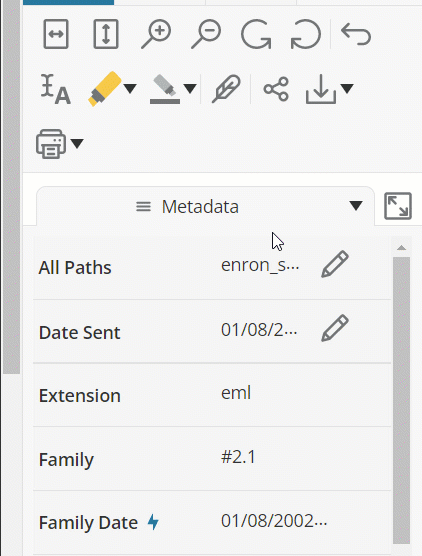Activate the yellow highlighter tool
The height and width of the screenshot is (556, 422).
(x=104, y=89)
